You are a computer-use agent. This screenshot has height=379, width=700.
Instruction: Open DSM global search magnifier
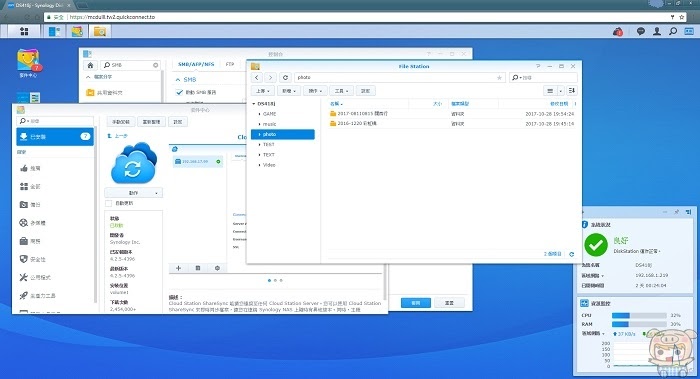click(x=673, y=31)
